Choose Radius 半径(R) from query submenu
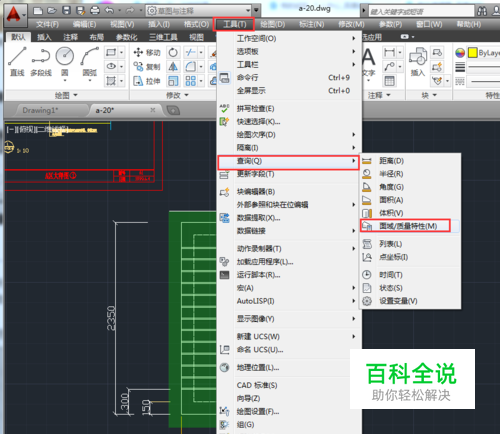This screenshot has width=500, height=434. [x=411, y=174]
